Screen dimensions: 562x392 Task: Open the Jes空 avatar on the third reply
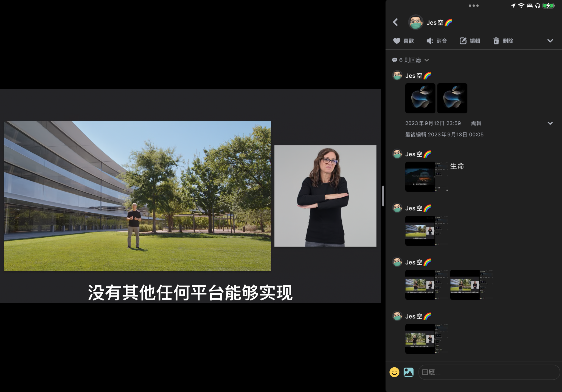pos(397,208)
